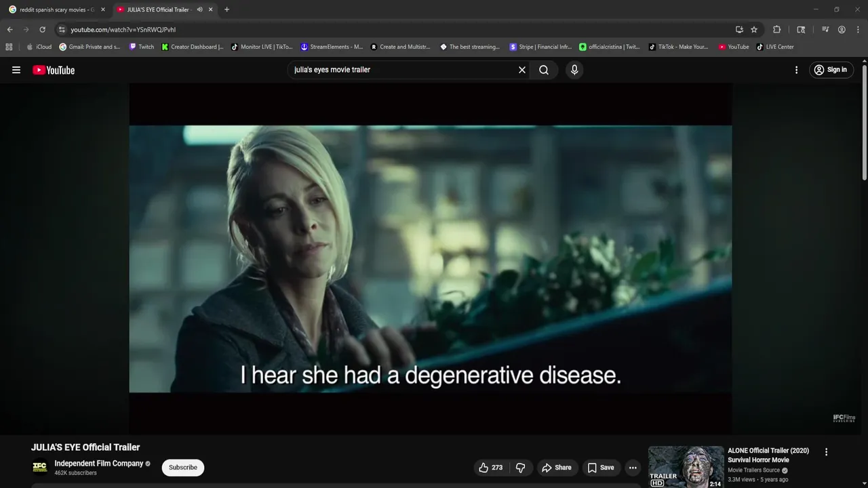
Task: Open Creator Dashboard bookmark
Action: point(193,47)
